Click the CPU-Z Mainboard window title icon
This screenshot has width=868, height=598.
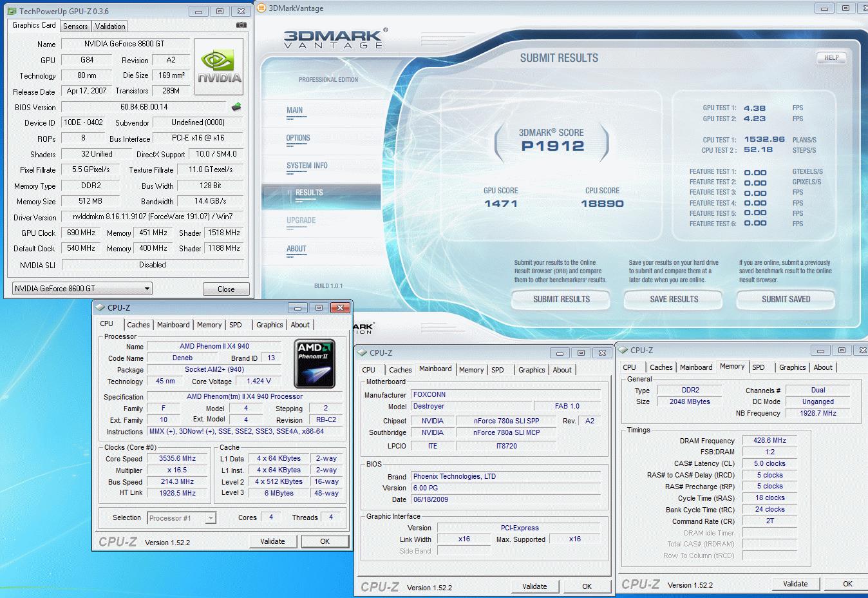362,352
